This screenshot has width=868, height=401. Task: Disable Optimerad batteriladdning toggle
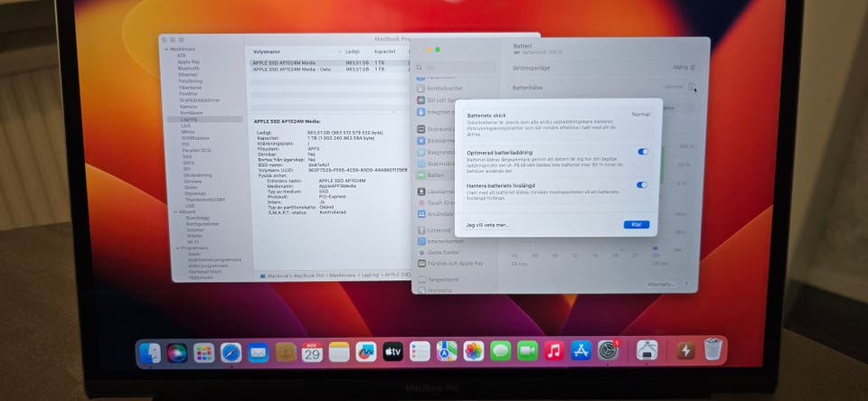click(x=642, y=152)
